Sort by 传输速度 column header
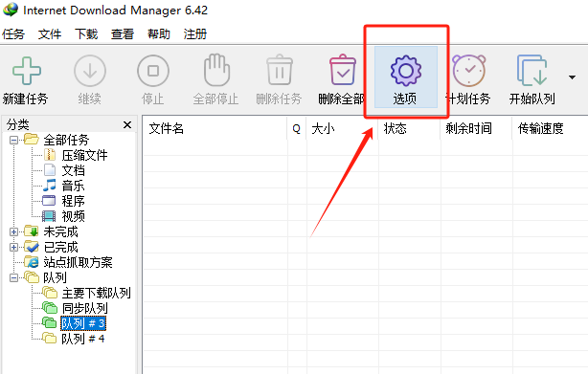This screenshot has height=374, width=588. point(550,129)
